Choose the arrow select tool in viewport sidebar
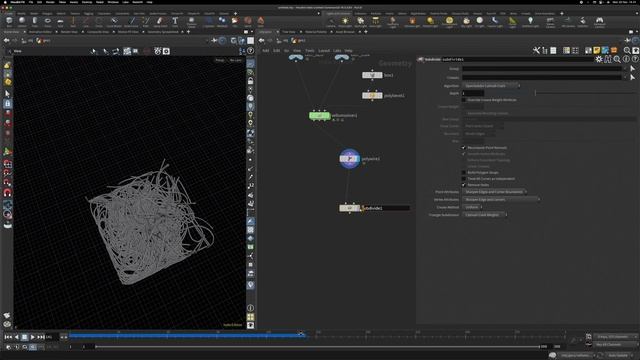Image resolution: width=640 pixels, height=360 pixels. click(7, 94)
